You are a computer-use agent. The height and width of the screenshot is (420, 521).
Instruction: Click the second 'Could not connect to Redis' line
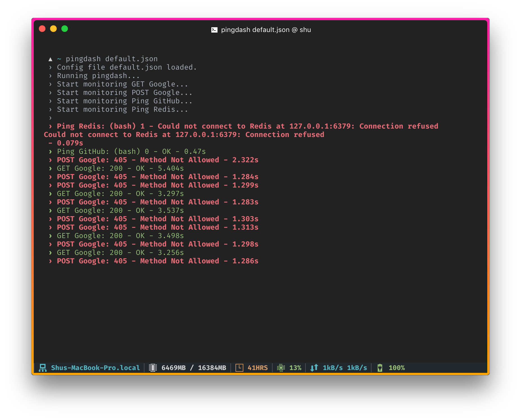pyautogui.click(x=184, y=135)
